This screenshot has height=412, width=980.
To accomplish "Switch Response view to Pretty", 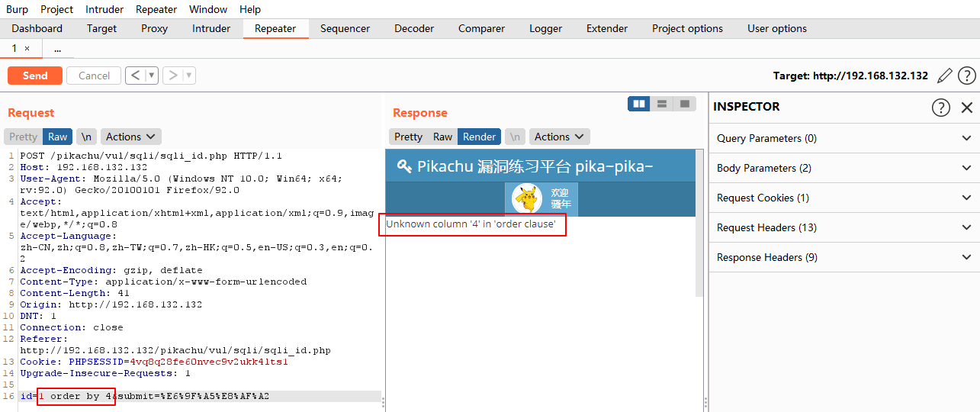I will tap(408, 137).
